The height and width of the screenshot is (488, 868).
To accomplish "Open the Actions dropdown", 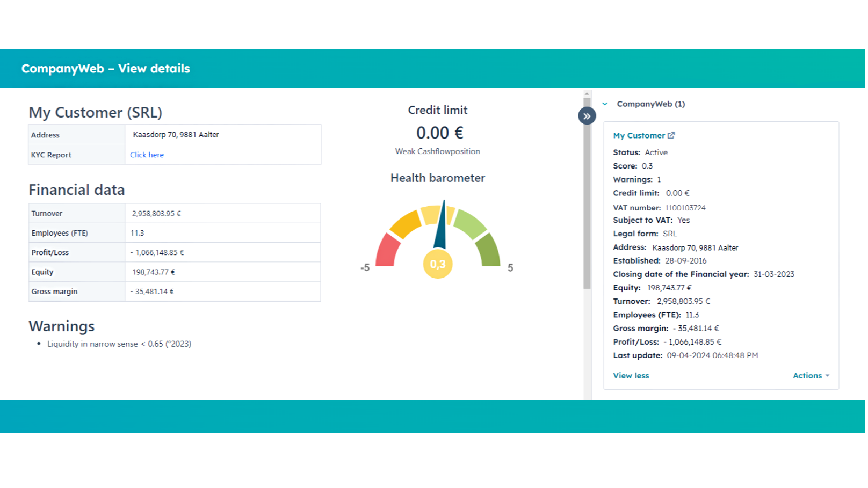I will tap(807, 375).
